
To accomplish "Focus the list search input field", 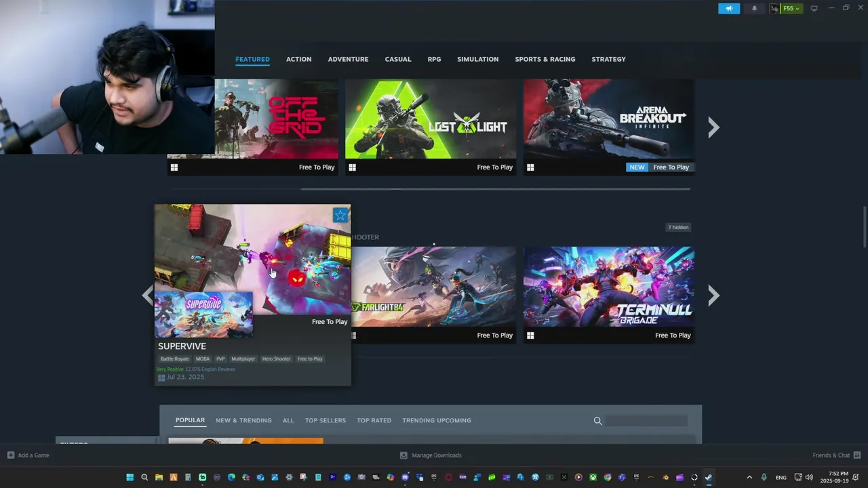I will point(646,421).
